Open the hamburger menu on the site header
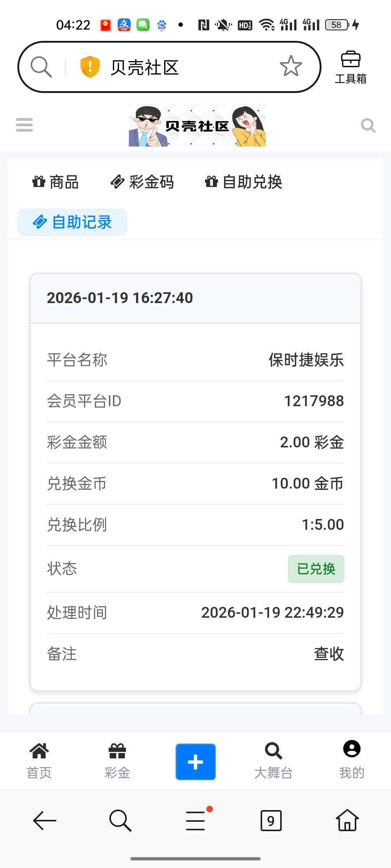The width and height of the screenshot is (391, 868). 24,125
